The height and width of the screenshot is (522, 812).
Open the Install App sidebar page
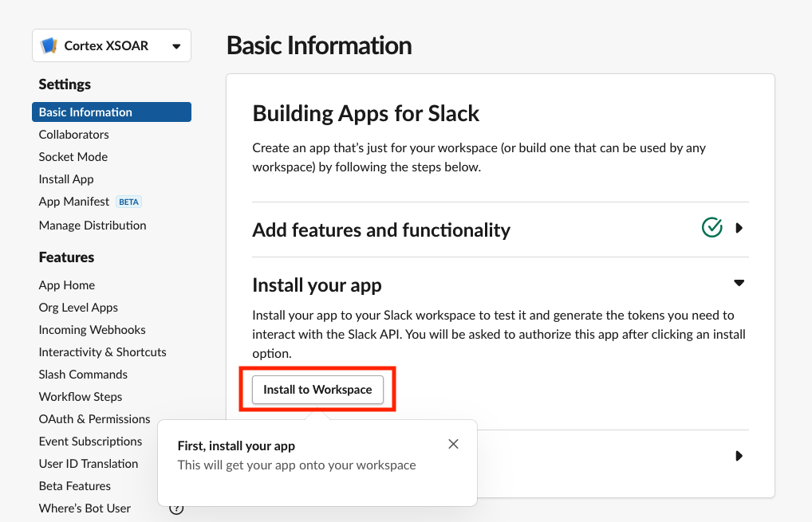pyautogui.click(x=66, y=179)
